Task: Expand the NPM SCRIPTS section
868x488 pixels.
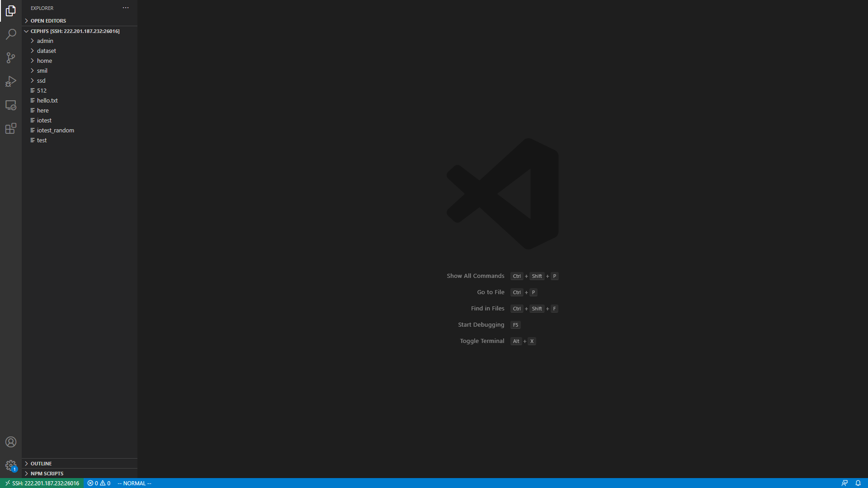Action: [47, 474]
